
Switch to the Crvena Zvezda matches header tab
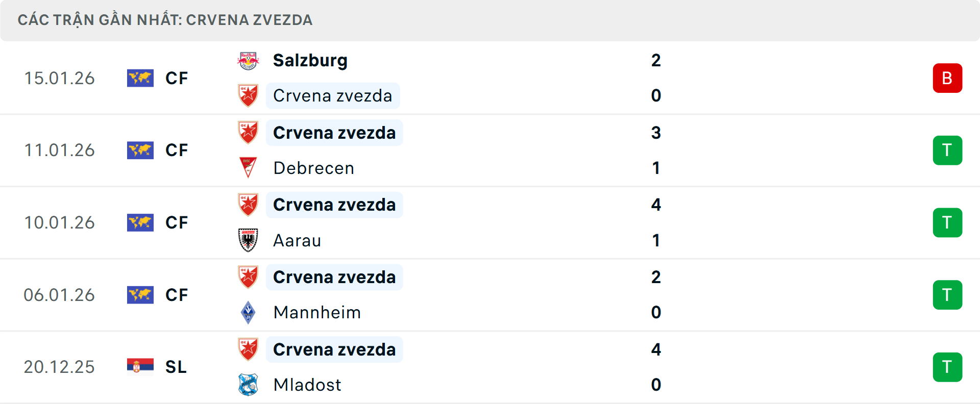click(165, 20)
